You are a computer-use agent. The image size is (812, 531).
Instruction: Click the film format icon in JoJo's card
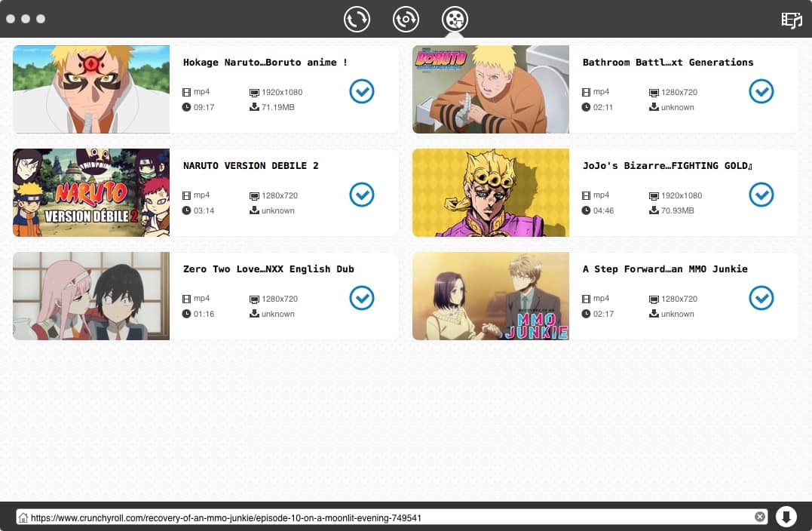pos(586,195)
